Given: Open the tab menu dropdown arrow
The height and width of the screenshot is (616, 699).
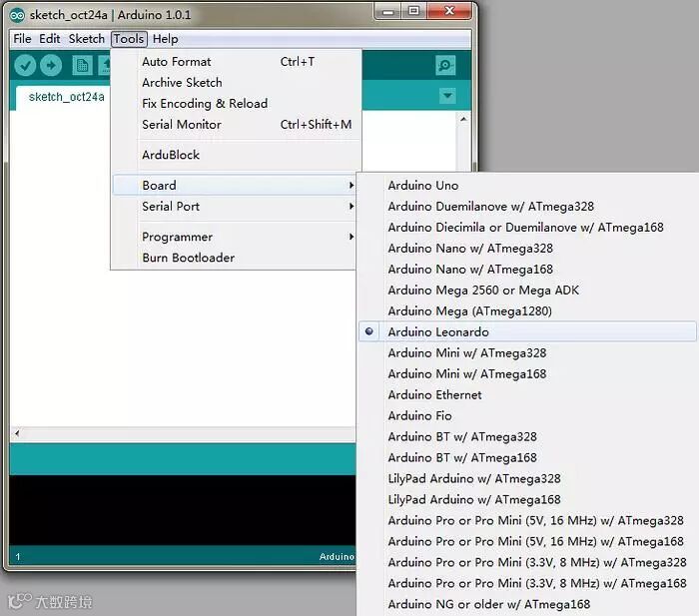Looking at the screenshot, I should coord(447,96).
